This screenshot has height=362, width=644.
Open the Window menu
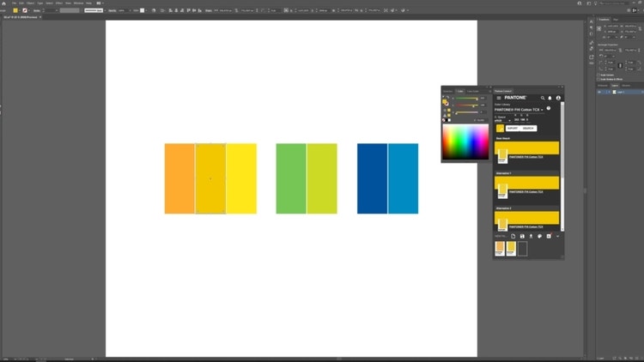pyautogui.click(x=78, y=3)
